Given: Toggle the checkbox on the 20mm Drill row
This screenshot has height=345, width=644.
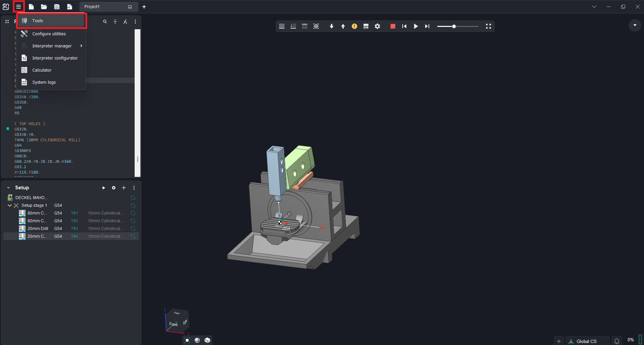Looking at the screenshot, I should (x=133, y=229).
